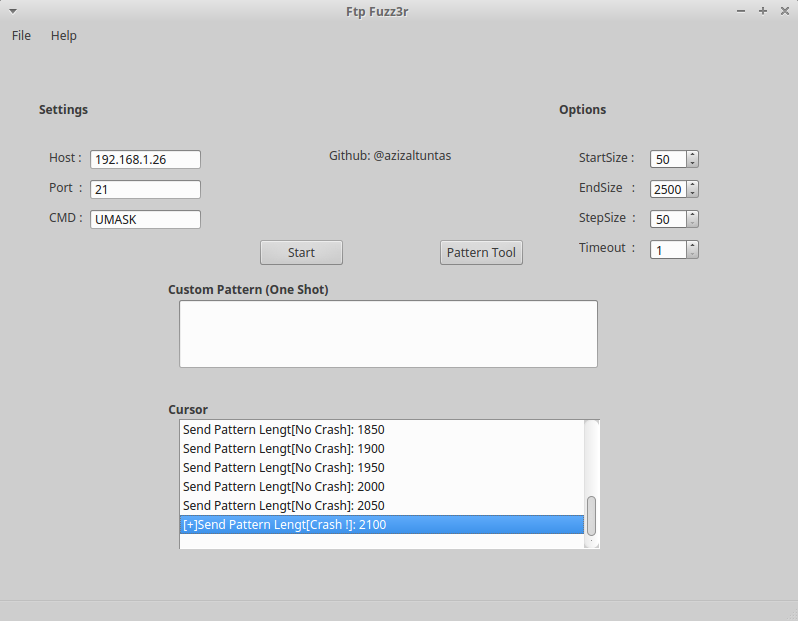Increase the StepSize value
Viewport: 798px width, 621px height.
(x=692, y=215)
